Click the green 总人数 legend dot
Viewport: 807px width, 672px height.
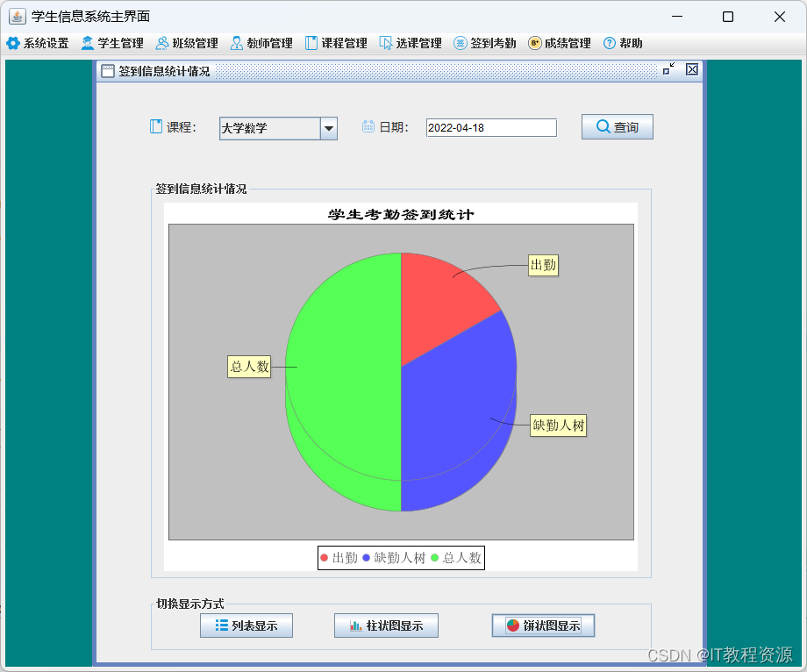tap(435, 558)
